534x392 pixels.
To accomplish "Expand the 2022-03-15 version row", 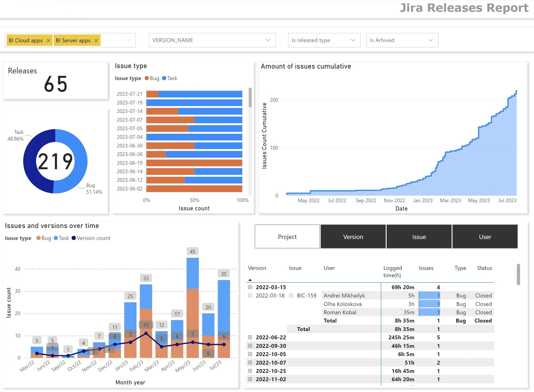I will click(x=250, y=287).
